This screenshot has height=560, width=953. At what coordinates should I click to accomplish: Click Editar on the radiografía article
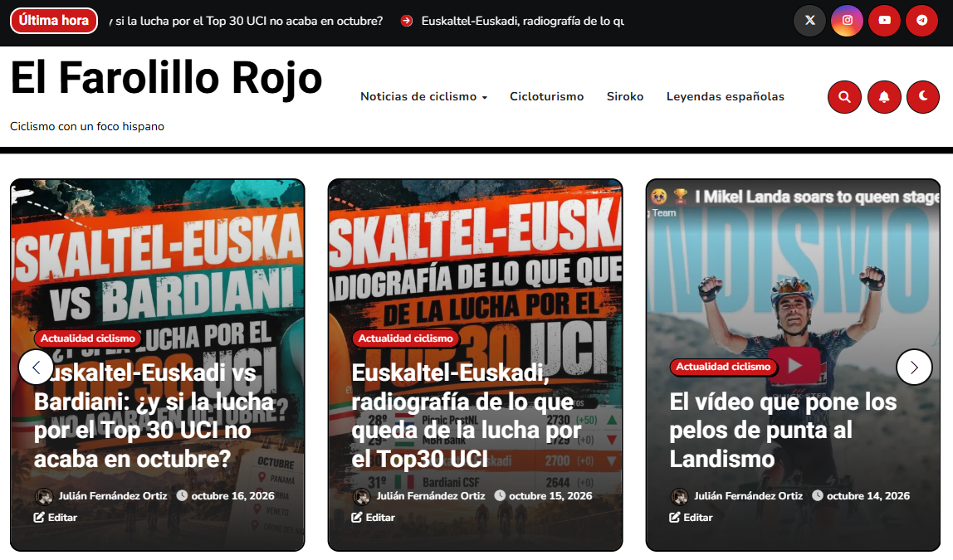374,518
